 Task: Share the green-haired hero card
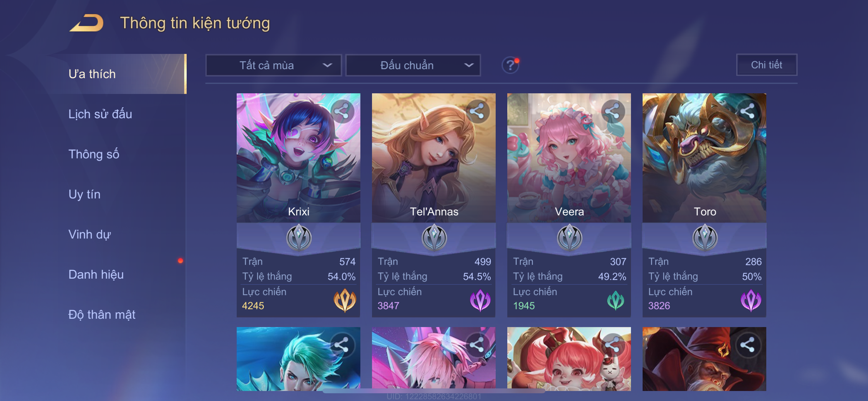tap(342, 345)
